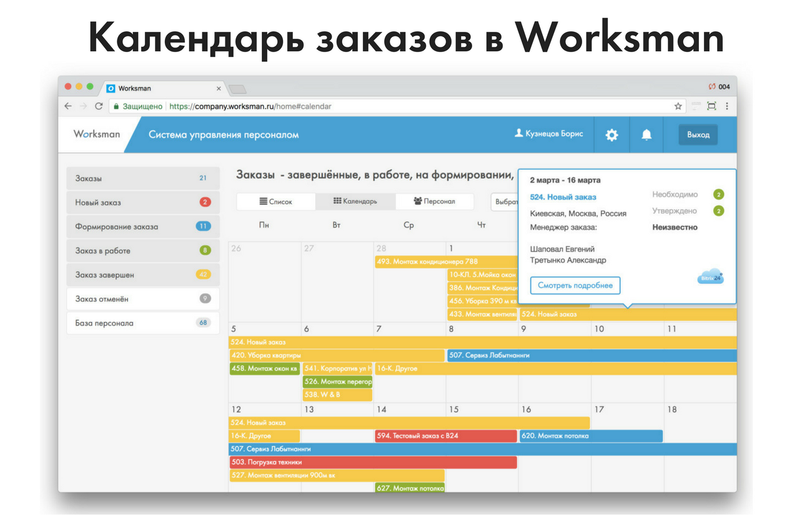Image resolution: width=812 pixels, height=515 pixels.
Task: Open order 420. Уборка квартиры
Action: point(337,355)
